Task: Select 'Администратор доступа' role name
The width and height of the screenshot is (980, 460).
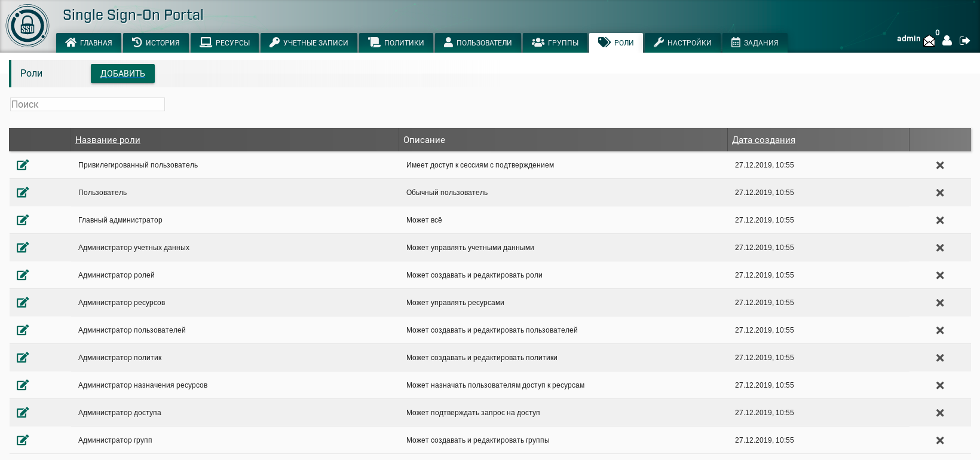Action: tap(120, 413)
